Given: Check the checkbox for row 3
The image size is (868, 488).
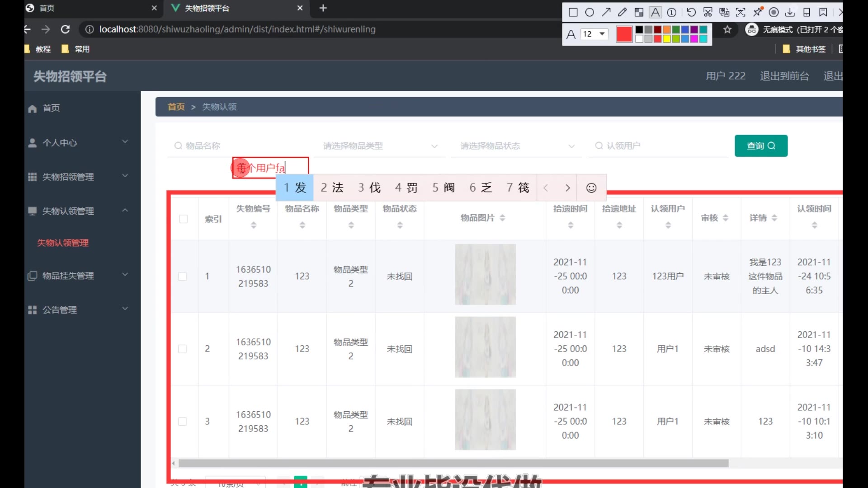Looking at the screenshot, I should point(182,421).
